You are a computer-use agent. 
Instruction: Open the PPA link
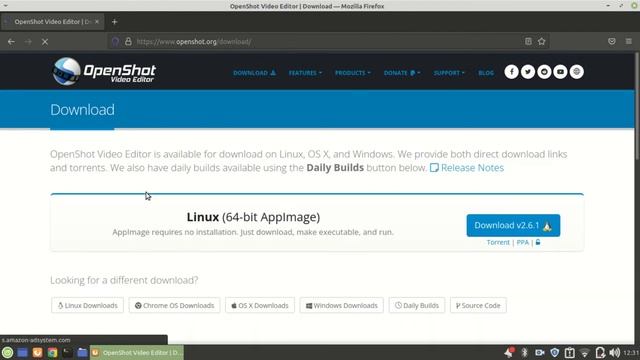522,242
